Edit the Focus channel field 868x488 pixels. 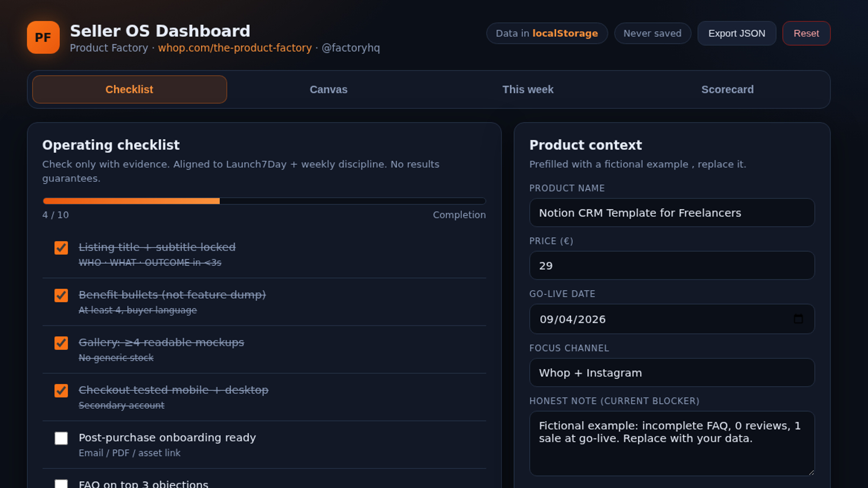pos(672,373)
